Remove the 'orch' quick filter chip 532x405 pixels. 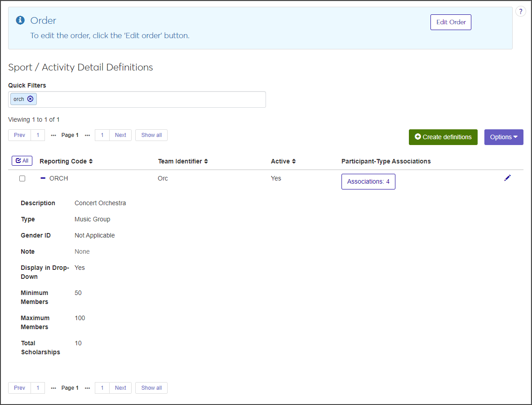pyautogui.click(x=30, y=99)
